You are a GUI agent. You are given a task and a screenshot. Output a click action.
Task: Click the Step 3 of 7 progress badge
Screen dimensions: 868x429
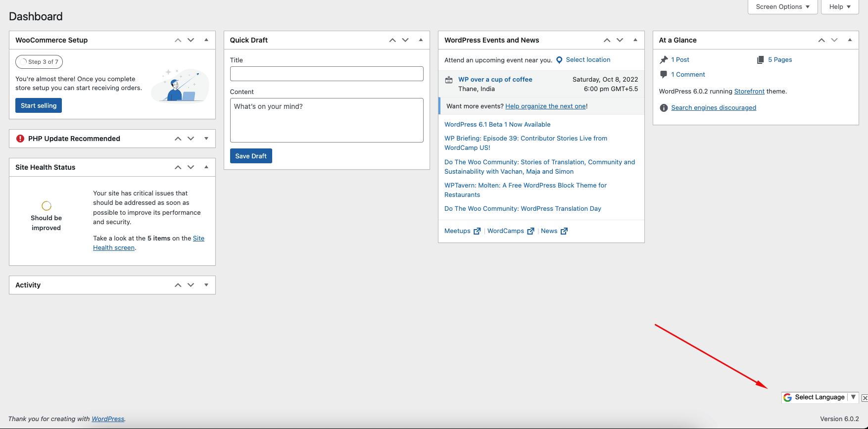click(x=39, y=62)
